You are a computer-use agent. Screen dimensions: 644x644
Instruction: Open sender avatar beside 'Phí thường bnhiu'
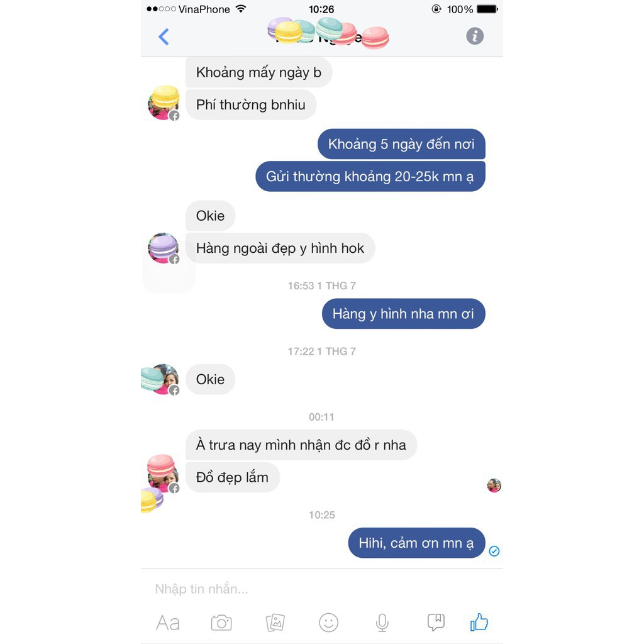point(164,104)
